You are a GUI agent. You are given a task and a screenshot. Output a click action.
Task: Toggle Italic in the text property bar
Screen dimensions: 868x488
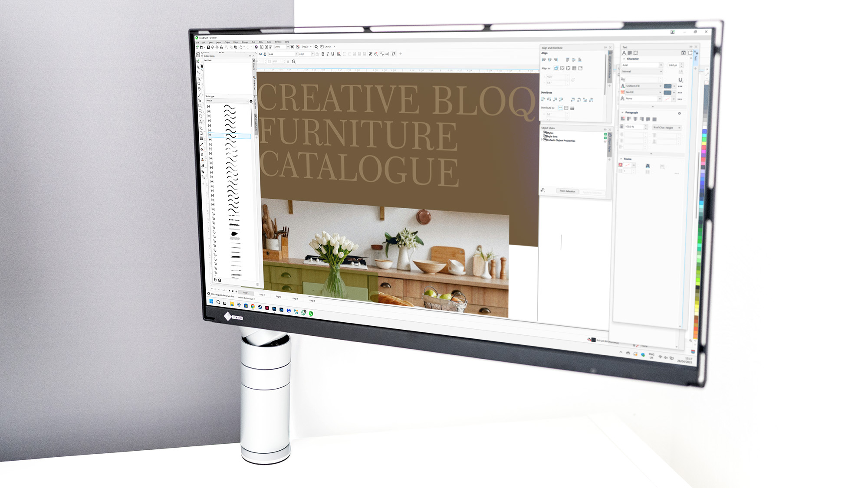point(328,54)
